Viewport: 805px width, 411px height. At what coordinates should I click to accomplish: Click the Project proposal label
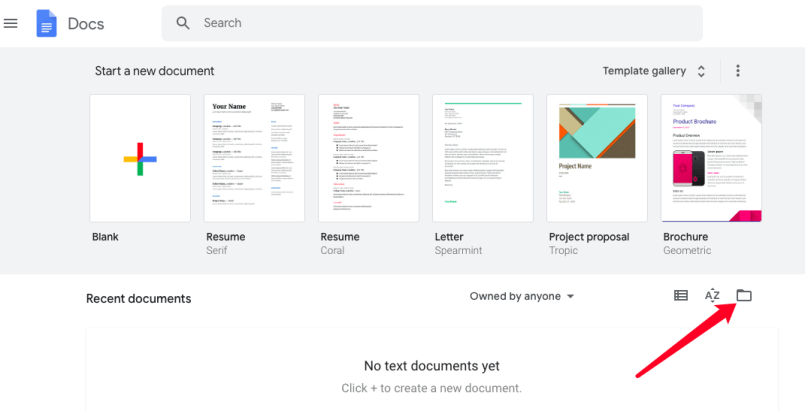coord(589,237)
